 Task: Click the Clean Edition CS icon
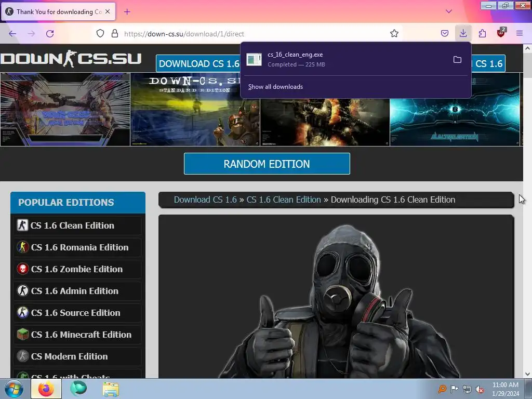pyautogui.click(x=22, y=225)
